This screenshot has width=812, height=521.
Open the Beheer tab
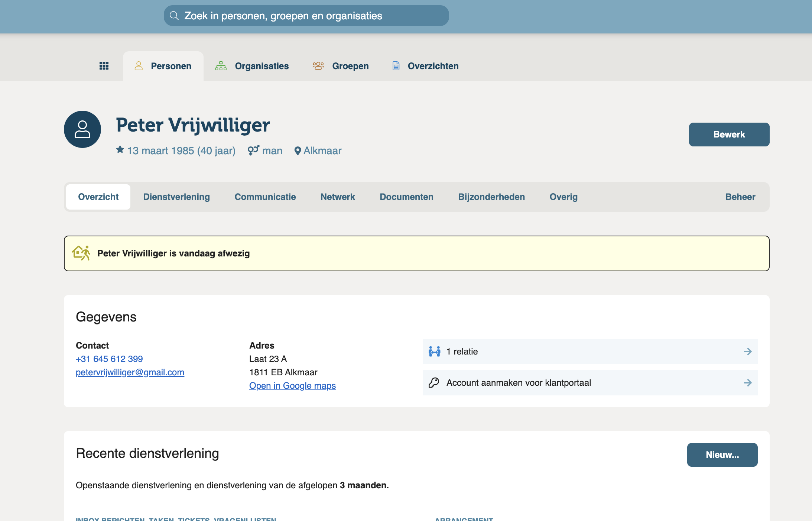[740, 197]
